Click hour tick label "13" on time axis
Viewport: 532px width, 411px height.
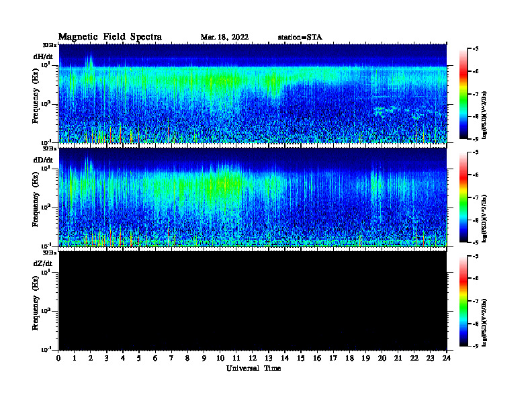pos(269,359)
